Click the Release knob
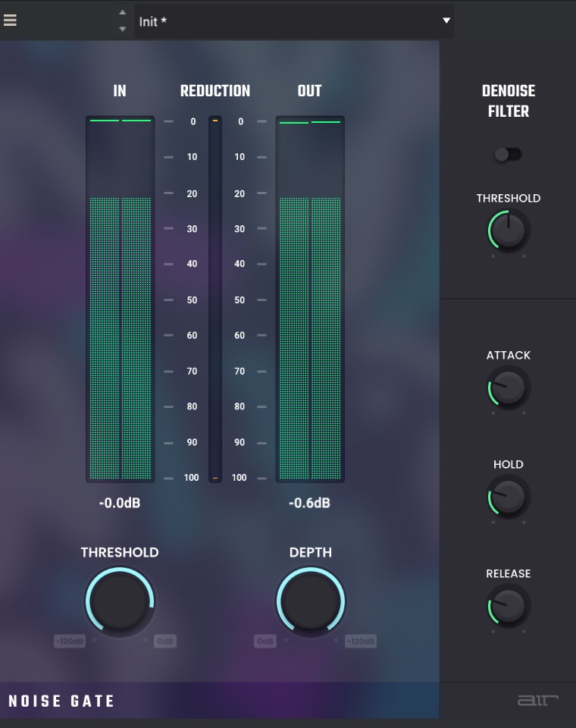 coord(509,607)
